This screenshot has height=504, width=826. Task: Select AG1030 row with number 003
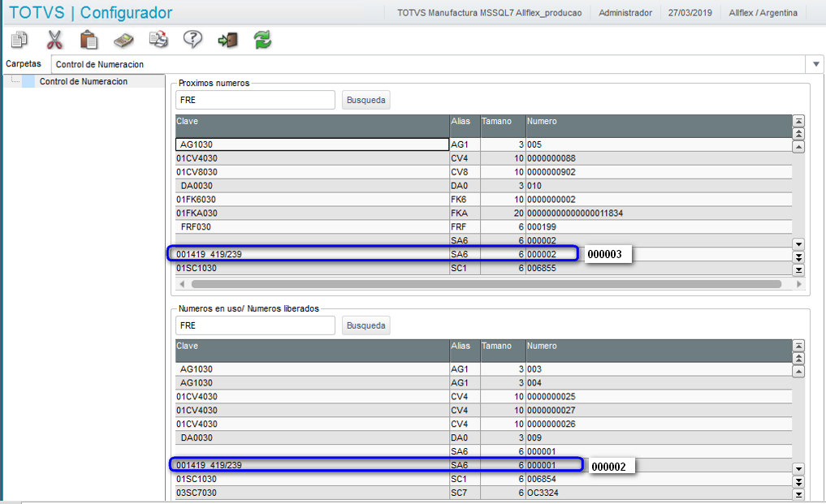483,369
